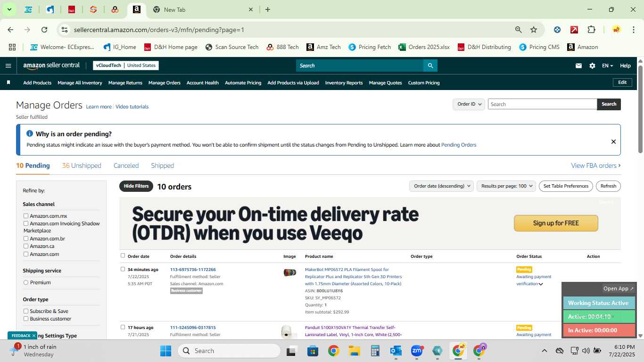Open order 113-6975736-1172266 link
This screenshot has height=362, width=644.
[x=193, y=270]
